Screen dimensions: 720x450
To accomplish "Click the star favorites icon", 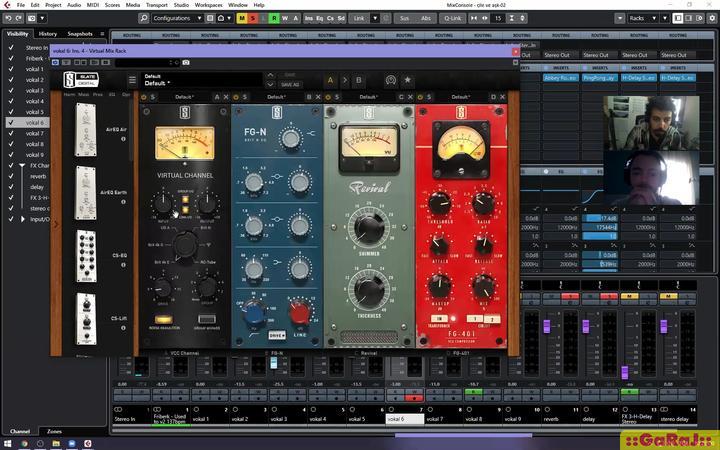I will pos(407,80).
